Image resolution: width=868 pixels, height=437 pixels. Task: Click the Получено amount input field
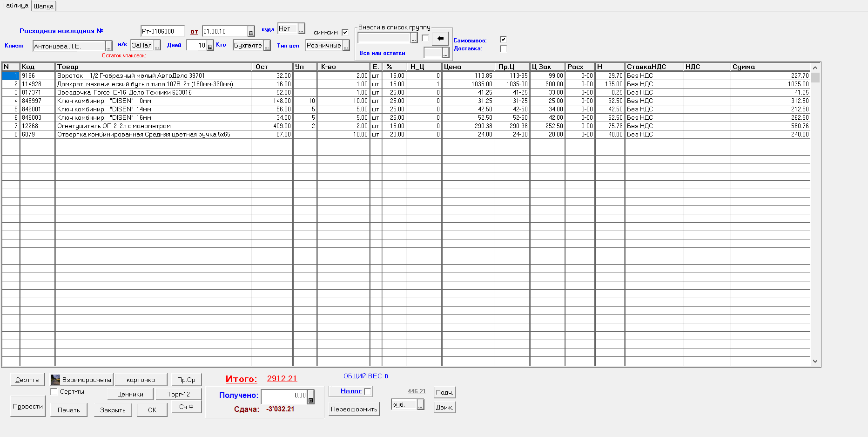284,396
